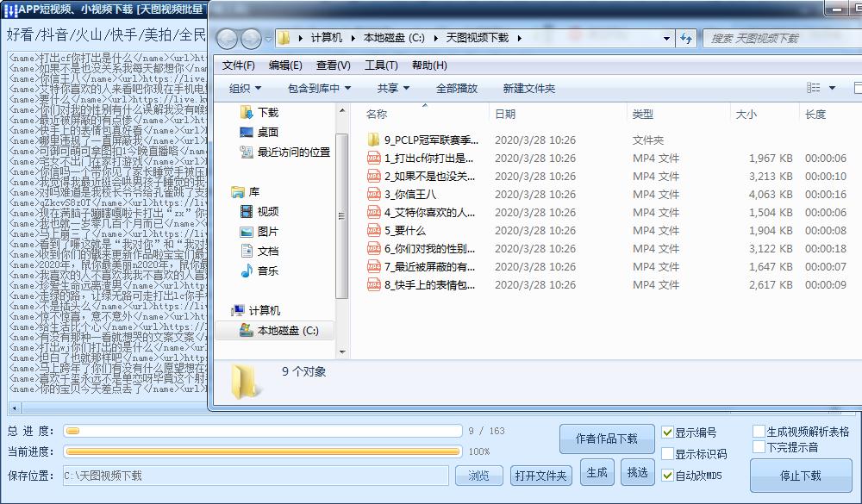Click the view mode icon in the toolbar
Image resolution: width=862 pixels, height=504 pixels.
point(813,88)
